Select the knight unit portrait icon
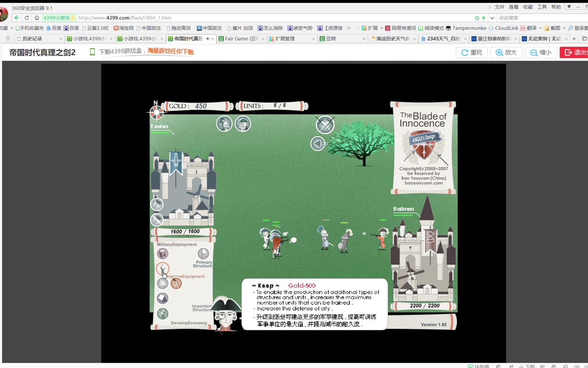The image size is (588, 368). (x=224, y=123)
